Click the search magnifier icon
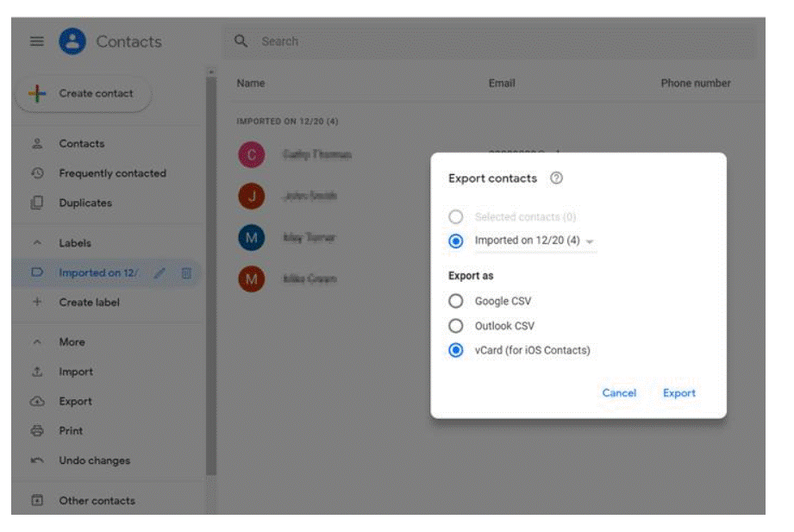The height and width of the screenshot is (532, 794). [241, 41]
